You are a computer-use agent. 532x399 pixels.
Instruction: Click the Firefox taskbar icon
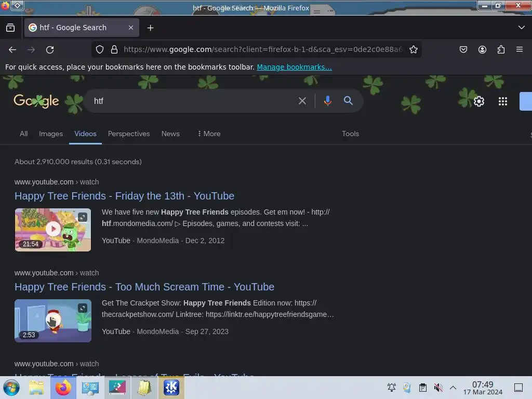click(x=63, y=388)
